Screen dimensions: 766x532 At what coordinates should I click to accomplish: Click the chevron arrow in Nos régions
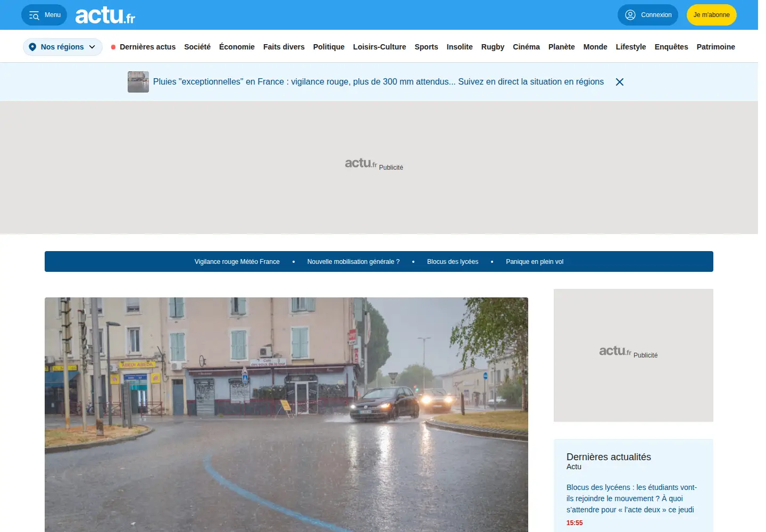[92, 47]
